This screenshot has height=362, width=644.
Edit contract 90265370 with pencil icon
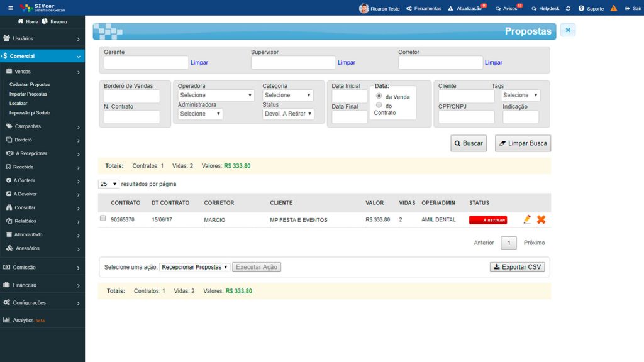[x=527, y=219]
